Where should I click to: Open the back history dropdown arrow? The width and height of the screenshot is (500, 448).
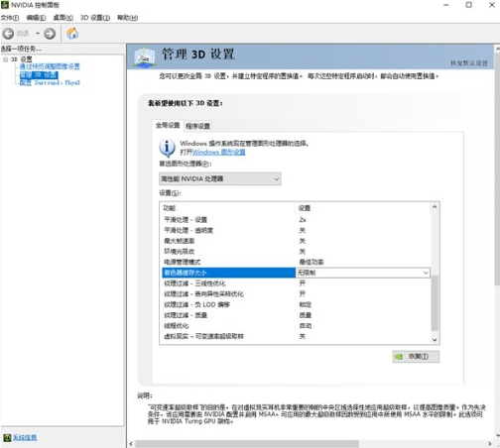[x=38, y=34]
